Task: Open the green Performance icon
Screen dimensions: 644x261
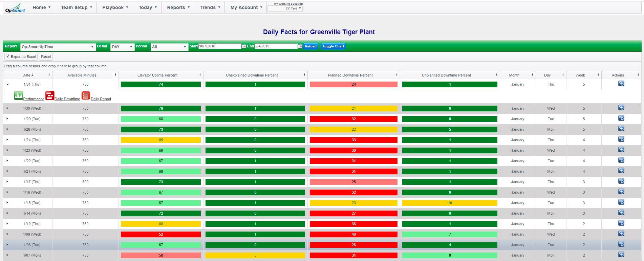Action: point(18,96)
